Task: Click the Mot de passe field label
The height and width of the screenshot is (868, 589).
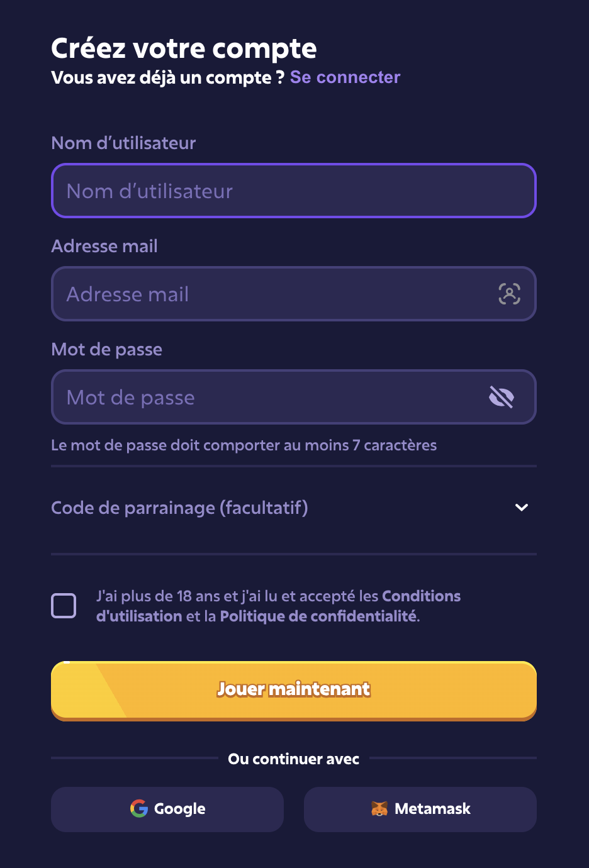Action: pos(107,350)
